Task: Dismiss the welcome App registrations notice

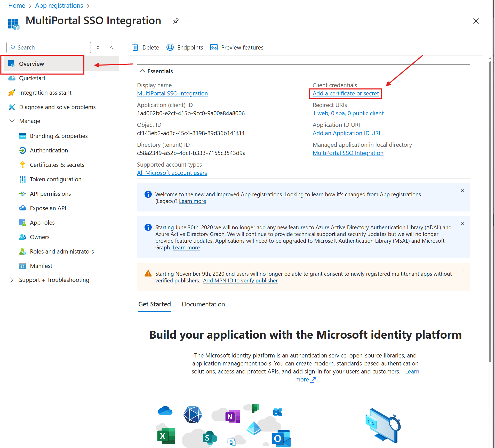Action: 462,191
